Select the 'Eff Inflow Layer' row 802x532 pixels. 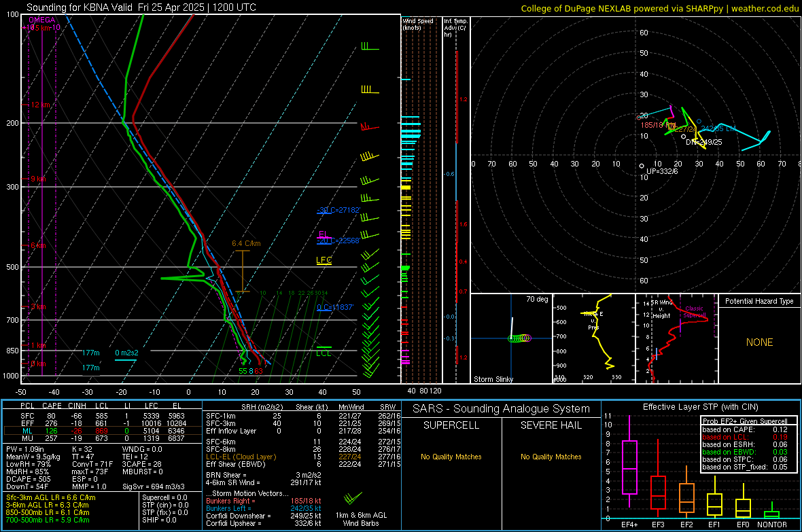[x=302, y=431]
